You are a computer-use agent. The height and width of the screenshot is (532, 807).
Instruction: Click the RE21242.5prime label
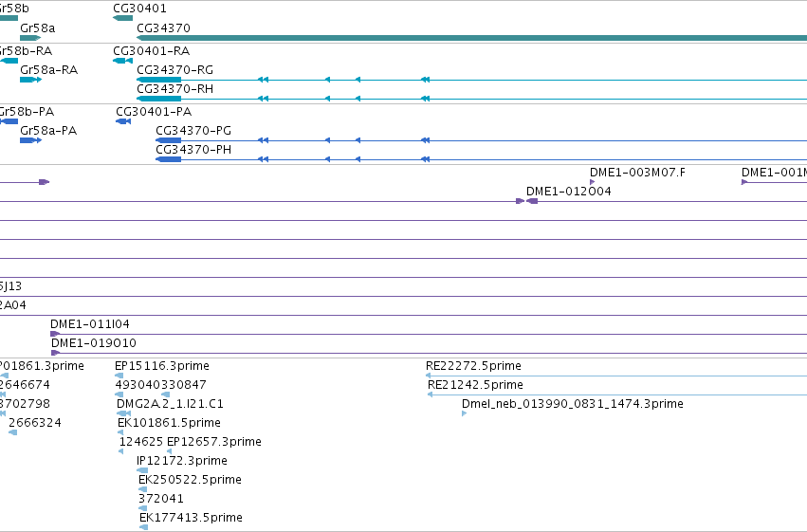coord(475,384)
